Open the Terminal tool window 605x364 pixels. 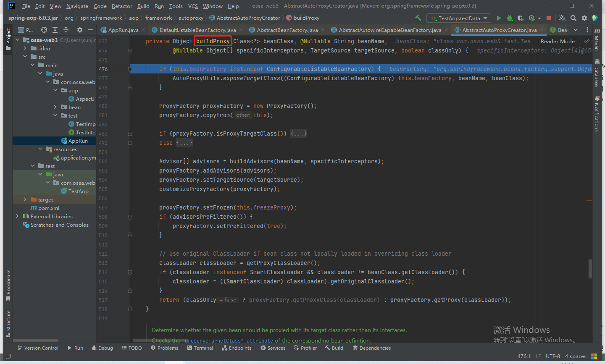click(x=200, y=348)
